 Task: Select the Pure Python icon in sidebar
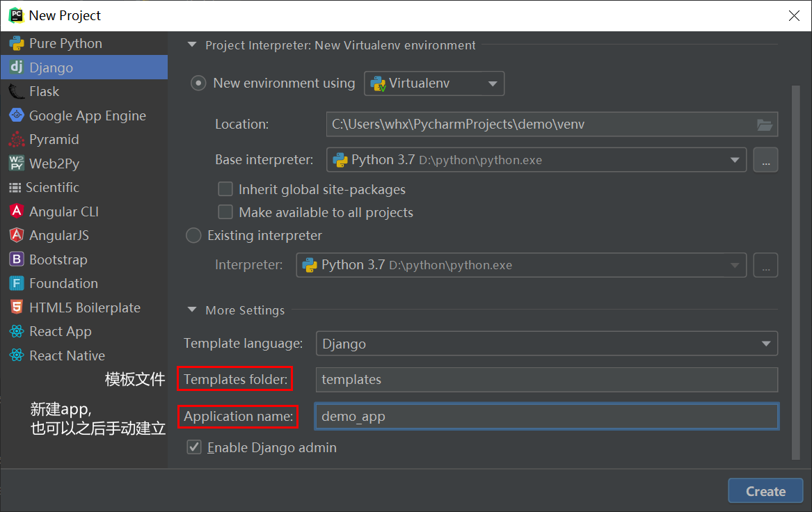[17, 44]
